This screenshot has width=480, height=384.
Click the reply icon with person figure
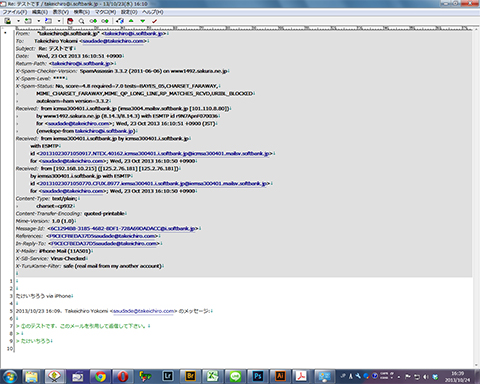tap(7, 21)
